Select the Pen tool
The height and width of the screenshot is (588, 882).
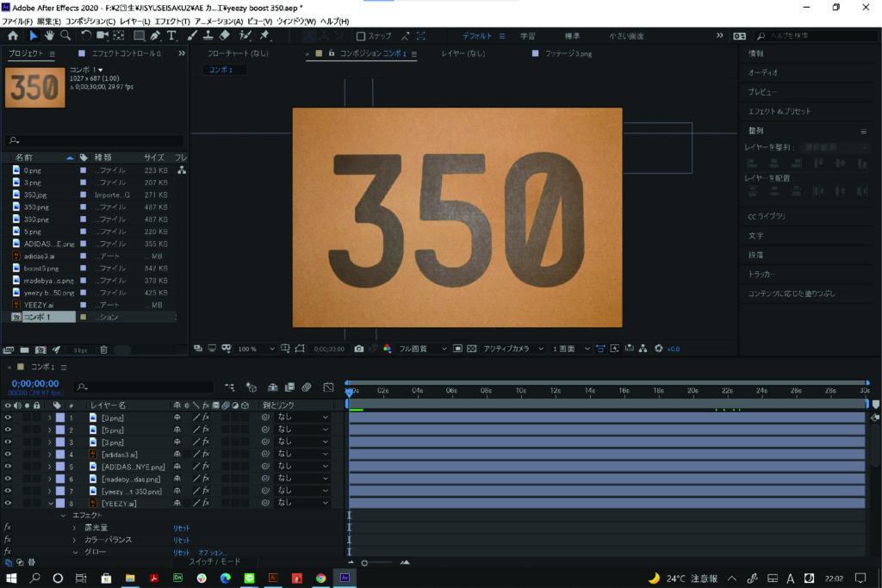click(x=155, y=35)
